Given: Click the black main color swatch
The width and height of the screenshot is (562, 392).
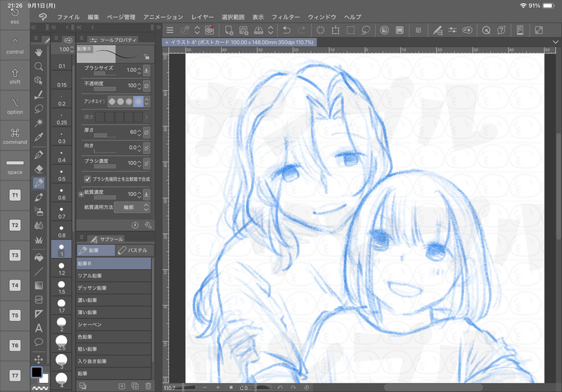Looking at the screenshot, I should 37,372.
